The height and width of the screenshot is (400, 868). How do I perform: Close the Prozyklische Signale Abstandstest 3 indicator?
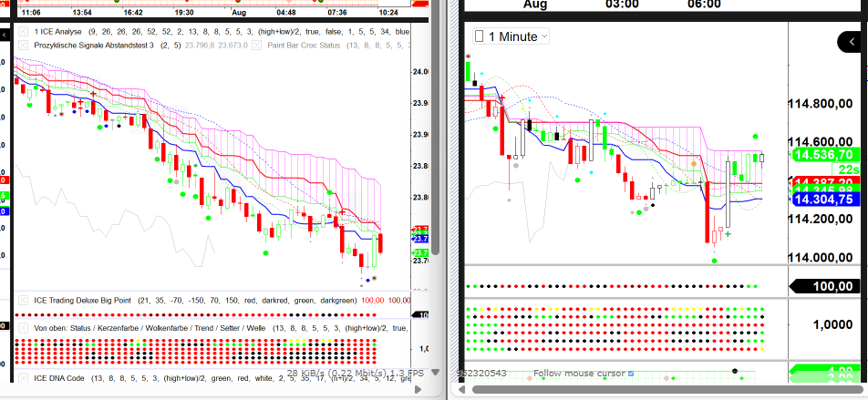click(x=23, y=45)
